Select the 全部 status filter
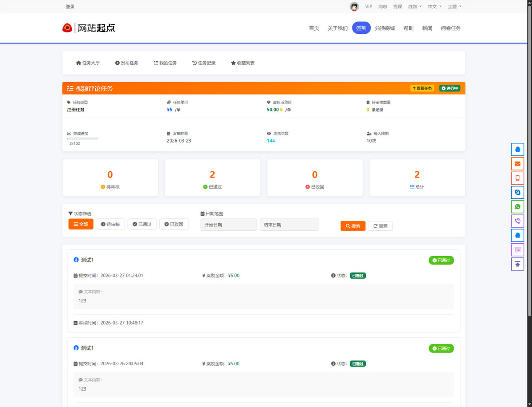This screenshot has width=532, height=407. click(x=81, y=224)
